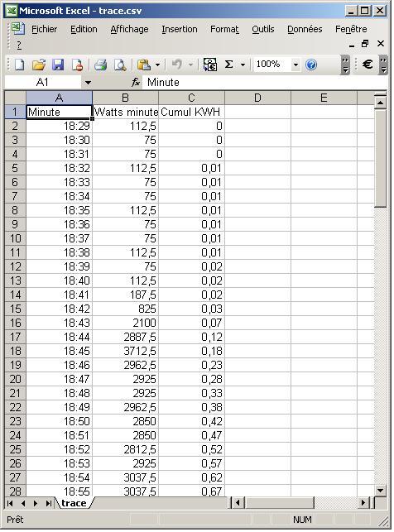This screenshot has width=394, height=532.
Task: Open the Fichier menu
Action: [45, 29]
